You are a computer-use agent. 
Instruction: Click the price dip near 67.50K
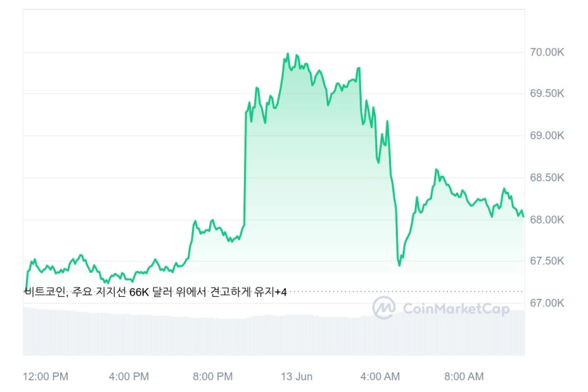[399, 265]
